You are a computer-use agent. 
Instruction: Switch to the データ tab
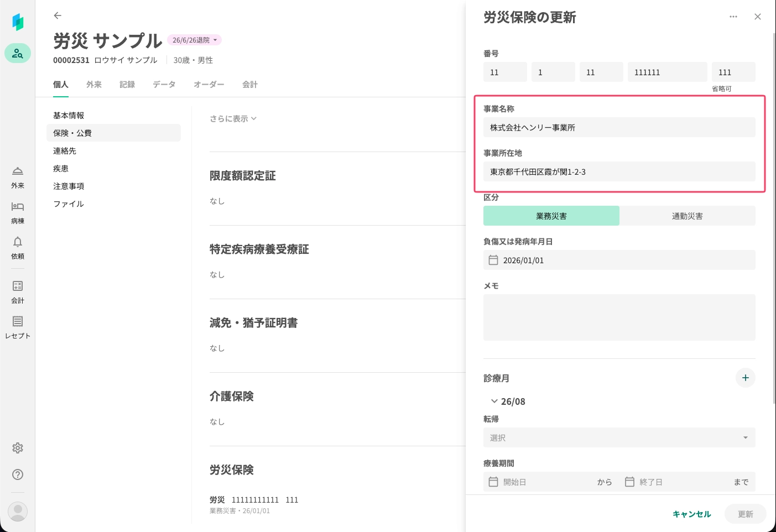click(x=164, y=85)
